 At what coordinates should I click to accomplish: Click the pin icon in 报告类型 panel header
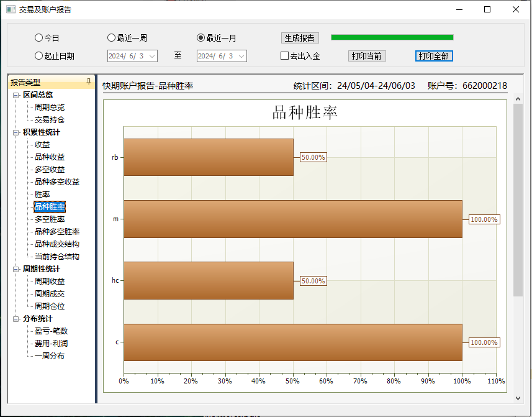point(88,81)
